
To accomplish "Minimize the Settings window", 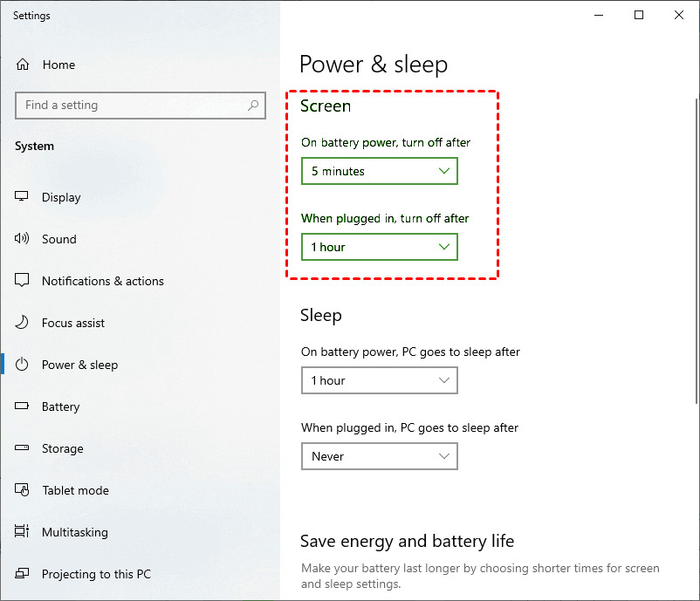I will point(599,15).
